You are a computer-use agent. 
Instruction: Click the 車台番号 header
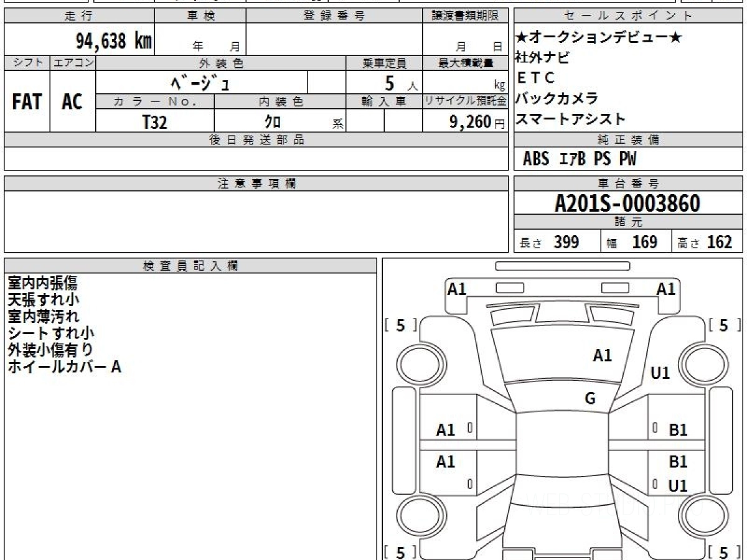629,184
